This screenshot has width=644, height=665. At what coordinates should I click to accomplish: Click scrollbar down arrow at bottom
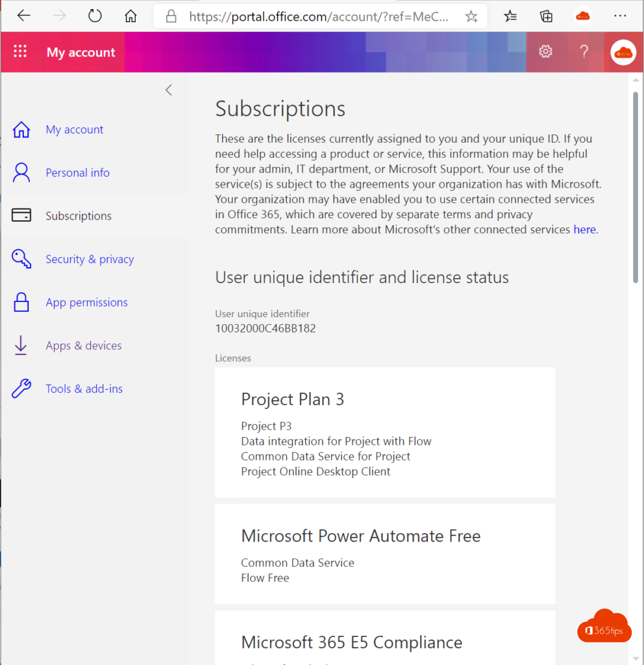[x=635, y=659]
